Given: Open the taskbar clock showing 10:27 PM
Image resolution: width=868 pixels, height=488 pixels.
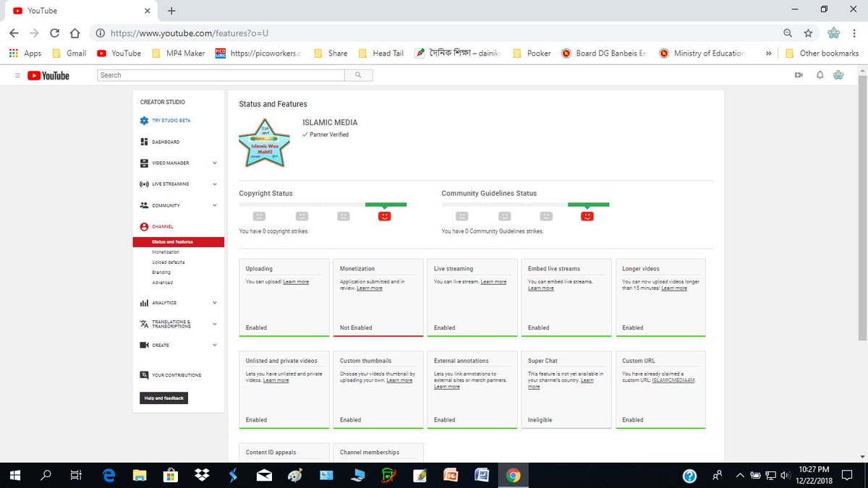Looking at the screenshot, I should [814, 475].
